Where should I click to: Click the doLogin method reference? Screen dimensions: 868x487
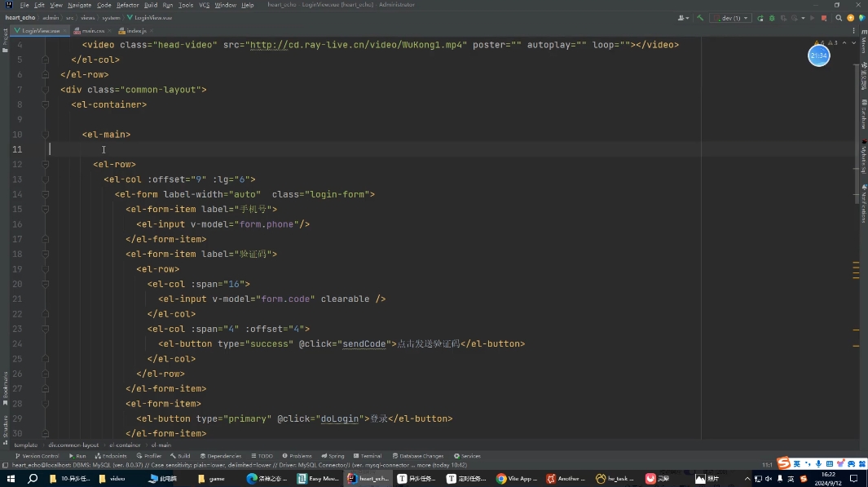339,418
